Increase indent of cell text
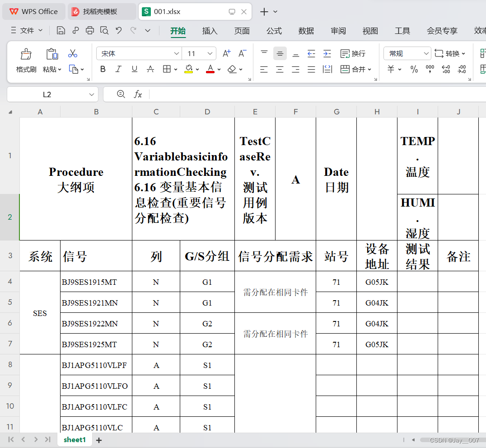 327,54
